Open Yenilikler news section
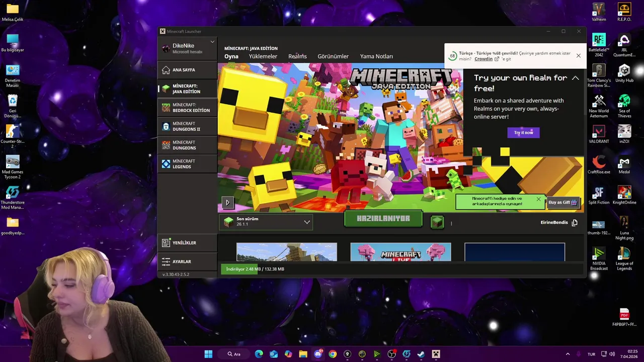 [x=187, y=243]
